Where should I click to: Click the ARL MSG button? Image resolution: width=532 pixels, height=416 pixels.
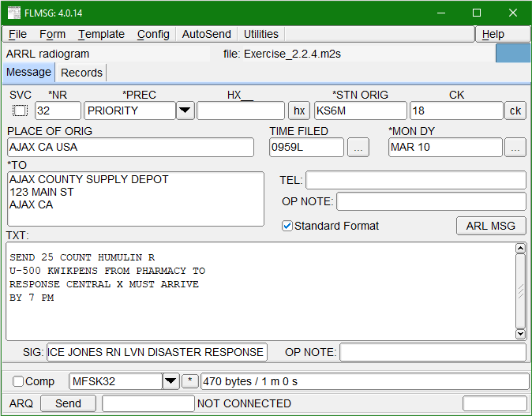(x=490, y=226)
